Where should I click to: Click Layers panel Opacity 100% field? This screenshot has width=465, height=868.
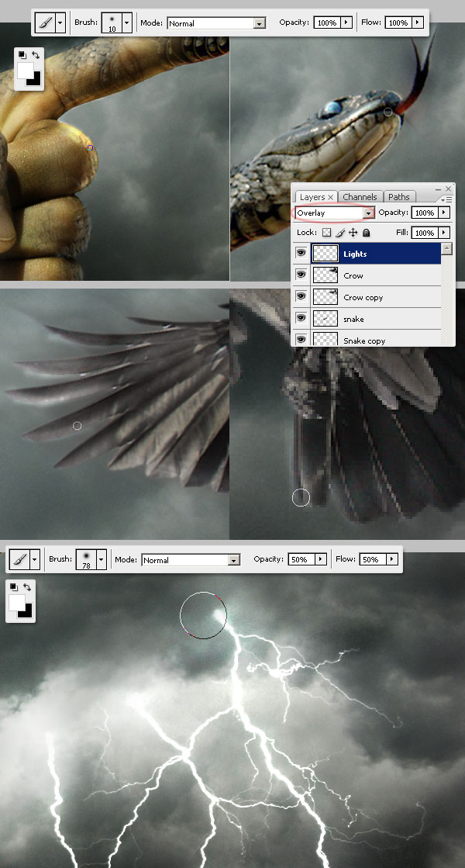tap(425, 213)
